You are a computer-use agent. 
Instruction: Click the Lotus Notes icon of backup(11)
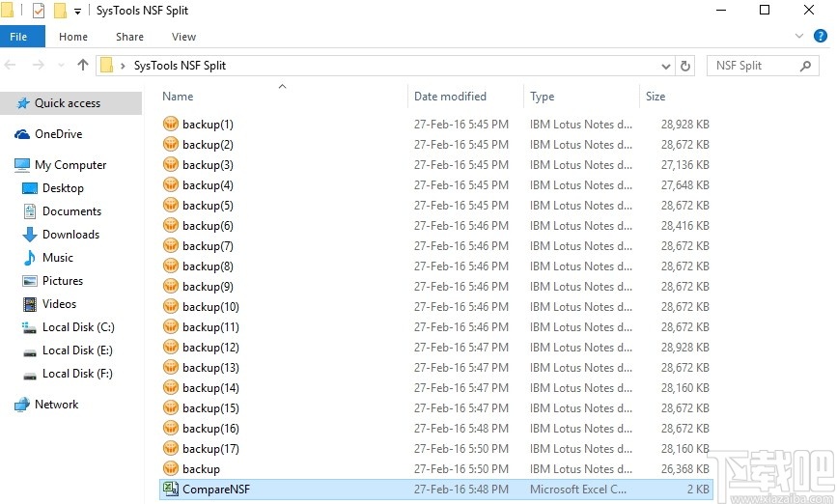170,326
